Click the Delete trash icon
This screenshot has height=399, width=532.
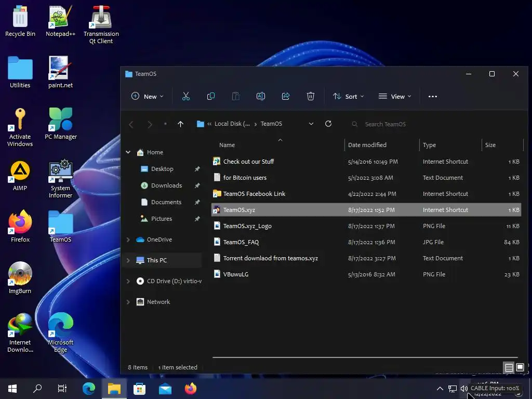(311, 96)
